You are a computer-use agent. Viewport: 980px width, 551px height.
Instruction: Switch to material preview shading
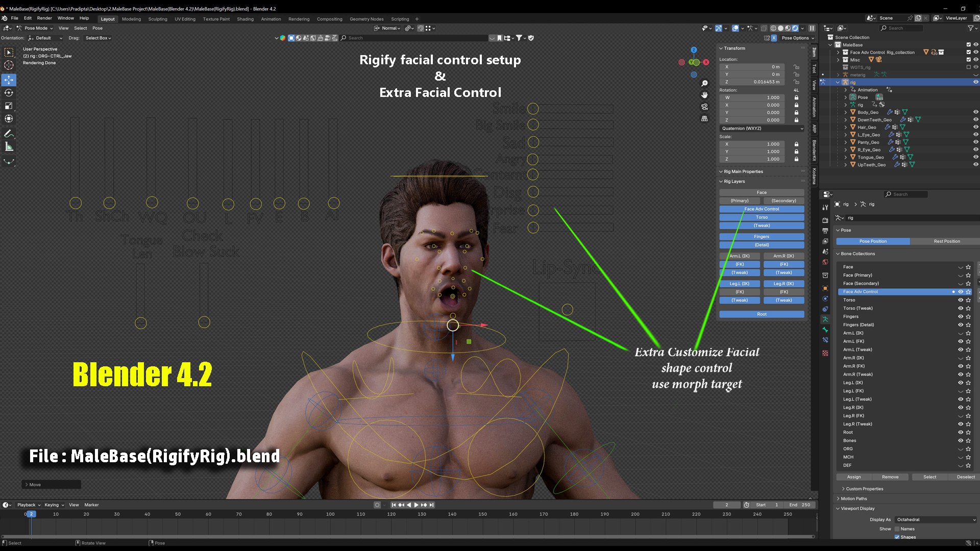point(788,28)
